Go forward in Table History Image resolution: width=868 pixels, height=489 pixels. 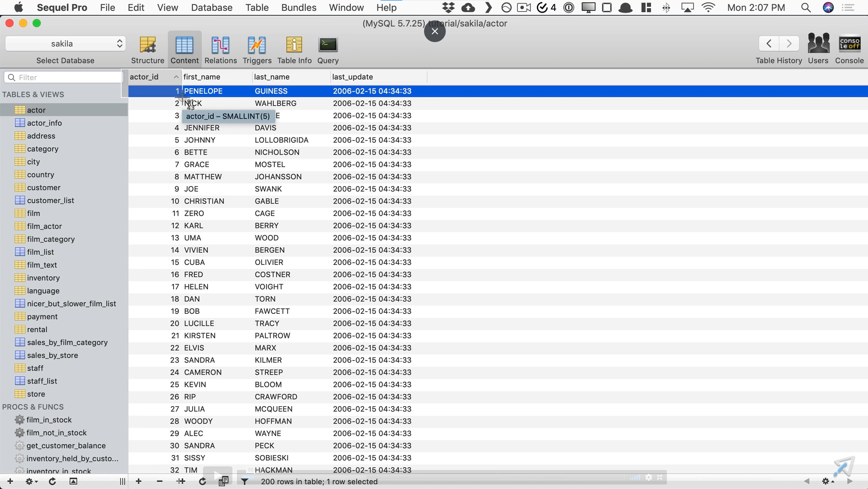point(790,43)
